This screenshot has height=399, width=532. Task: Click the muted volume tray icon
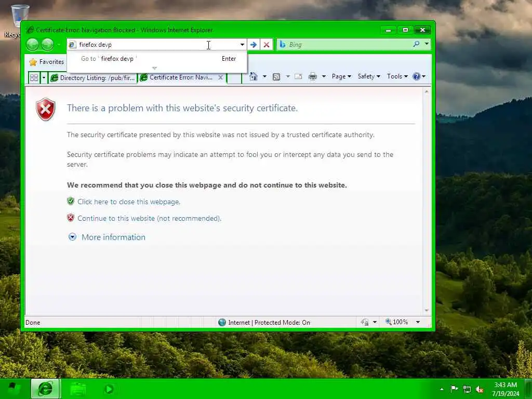pos(480,389)
